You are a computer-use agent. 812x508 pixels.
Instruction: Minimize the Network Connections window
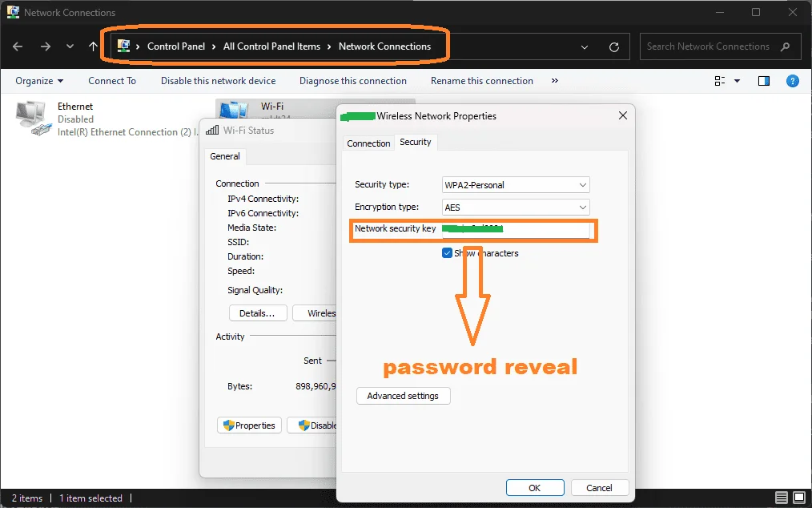(x=720, y=12)
